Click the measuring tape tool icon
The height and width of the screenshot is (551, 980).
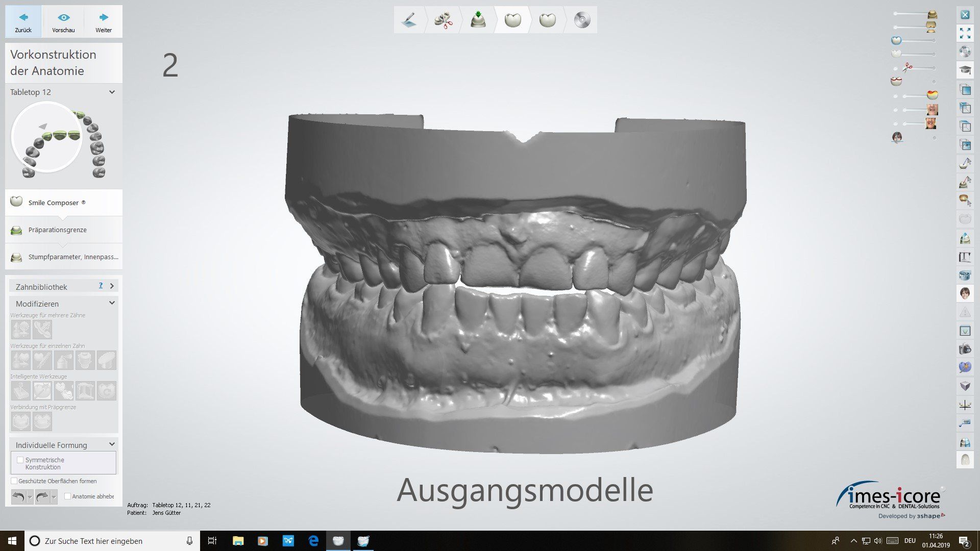(965, 275)
